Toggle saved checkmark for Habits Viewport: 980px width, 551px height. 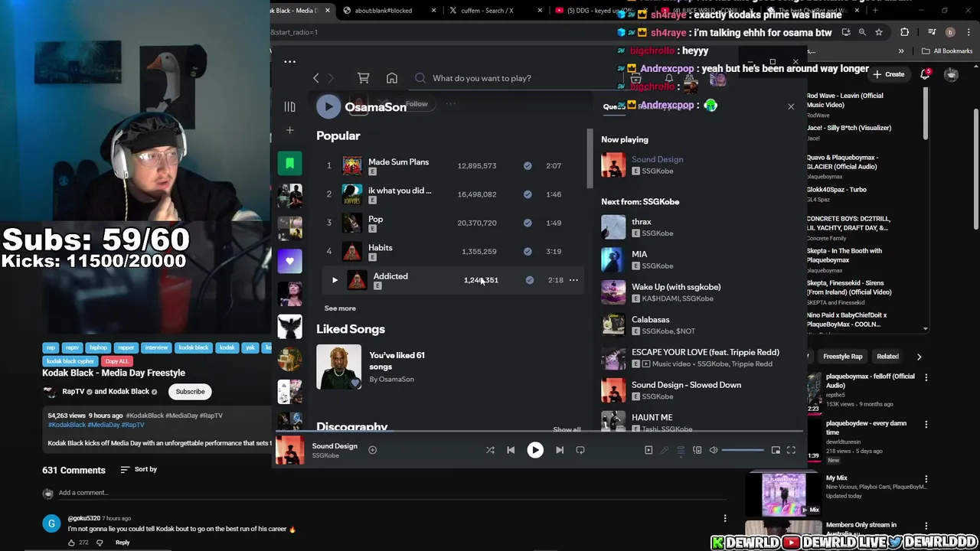(528, 251)
